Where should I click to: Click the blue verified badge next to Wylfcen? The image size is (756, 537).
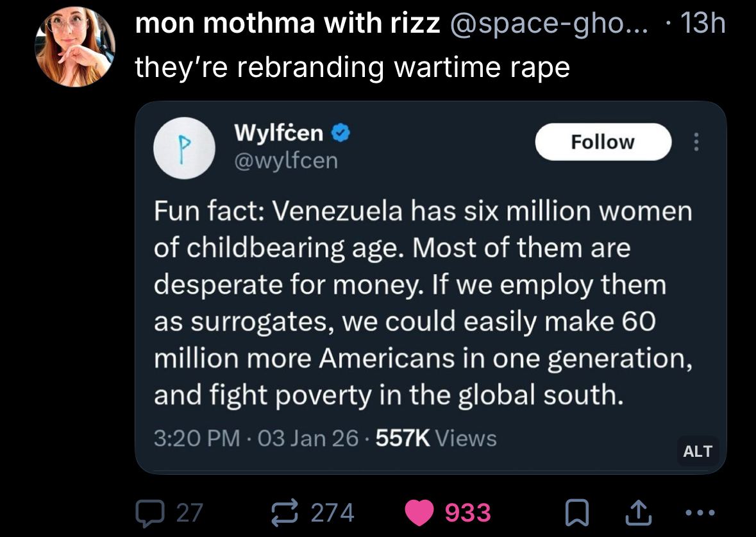[341, 133]
